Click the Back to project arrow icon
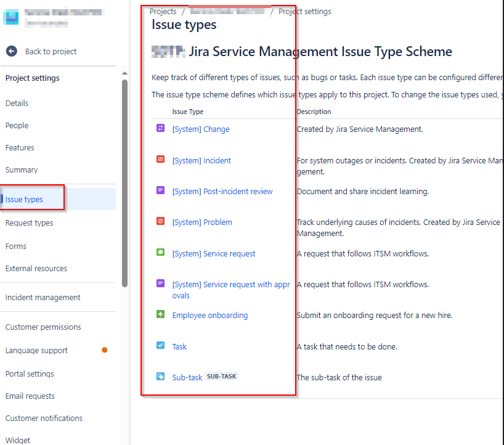This screenshot has width=504, height=445. pos(12,51)
